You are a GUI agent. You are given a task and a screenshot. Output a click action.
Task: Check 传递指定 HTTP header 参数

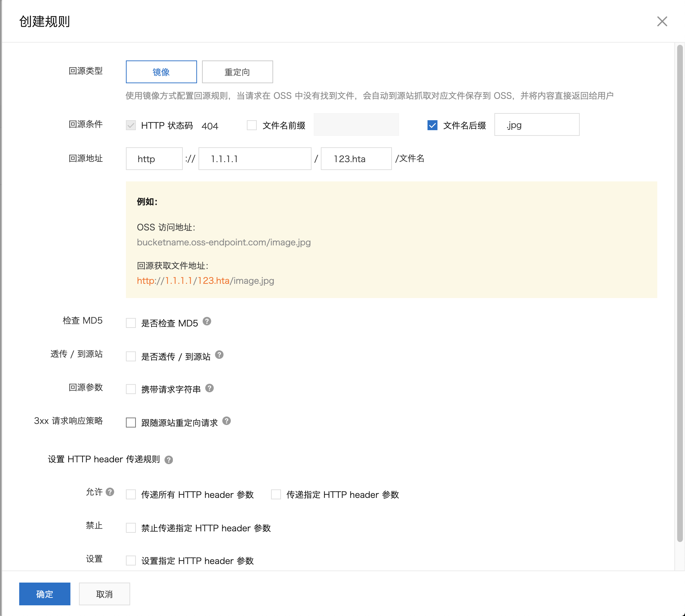pos(276,494)
